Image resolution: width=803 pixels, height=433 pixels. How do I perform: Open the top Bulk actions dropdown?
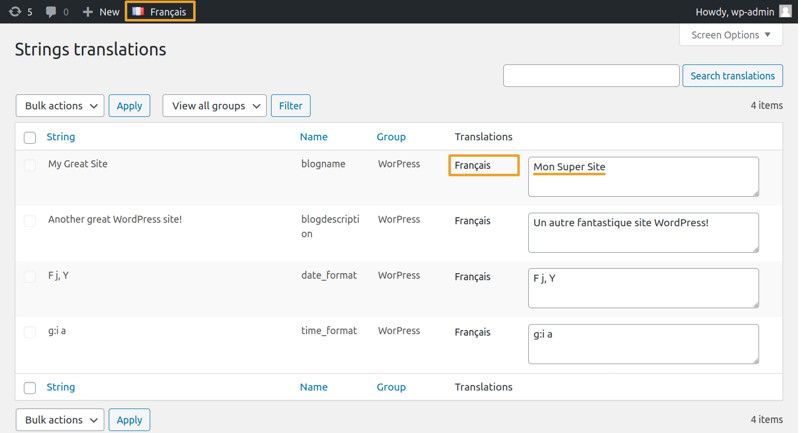(x=60, y=106)
